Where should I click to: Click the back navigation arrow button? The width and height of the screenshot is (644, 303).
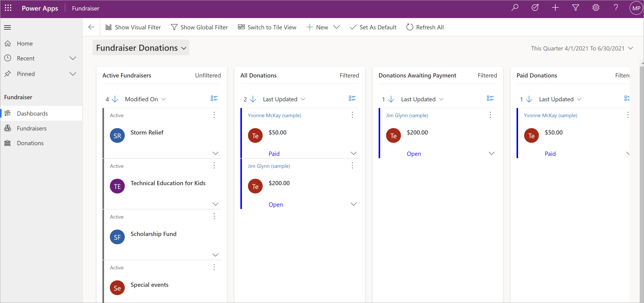click(x=91, y=27)
